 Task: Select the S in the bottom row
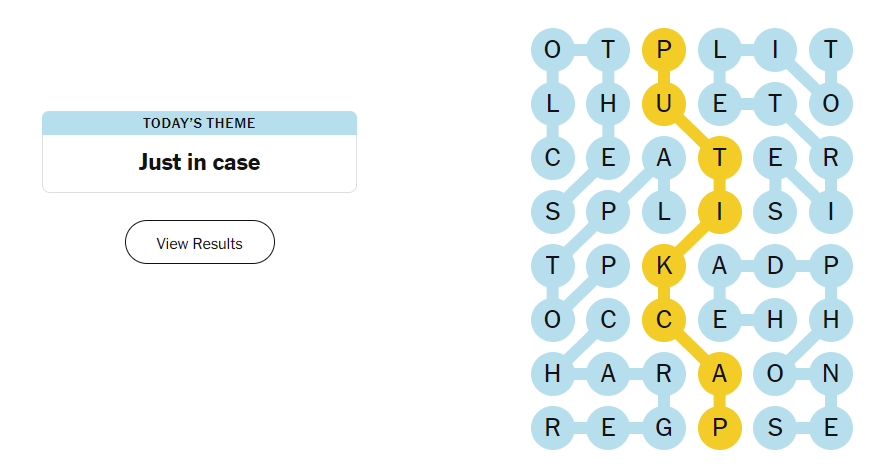[775, 428]
